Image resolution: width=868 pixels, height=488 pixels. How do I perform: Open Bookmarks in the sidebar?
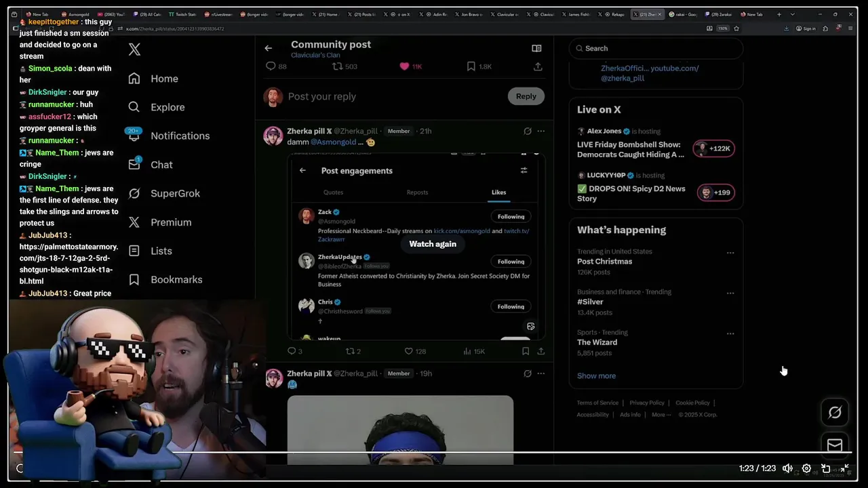click(x=165, y=279)
